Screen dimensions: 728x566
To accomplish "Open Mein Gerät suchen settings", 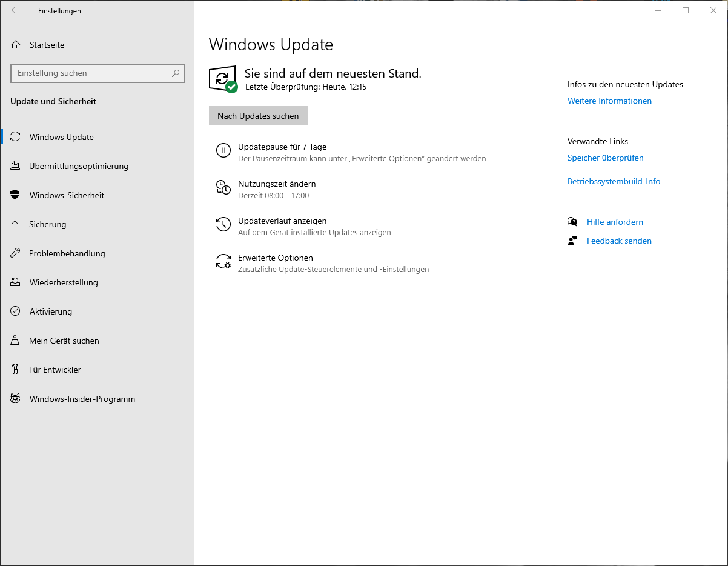I will 97,341.
